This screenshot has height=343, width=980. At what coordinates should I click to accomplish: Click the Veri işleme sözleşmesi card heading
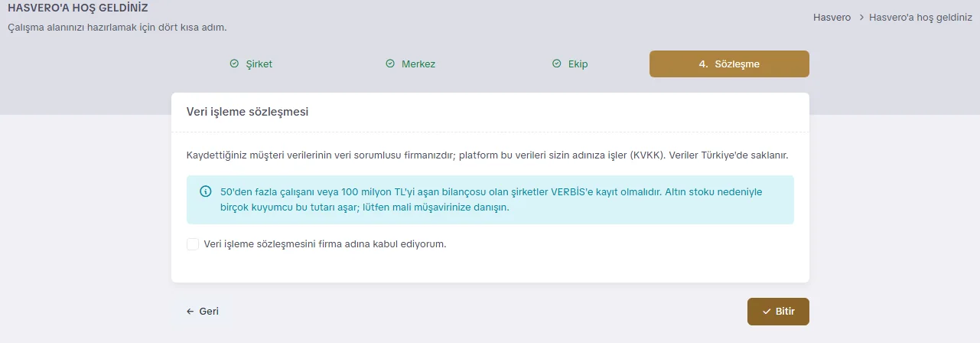click(247, 112)
